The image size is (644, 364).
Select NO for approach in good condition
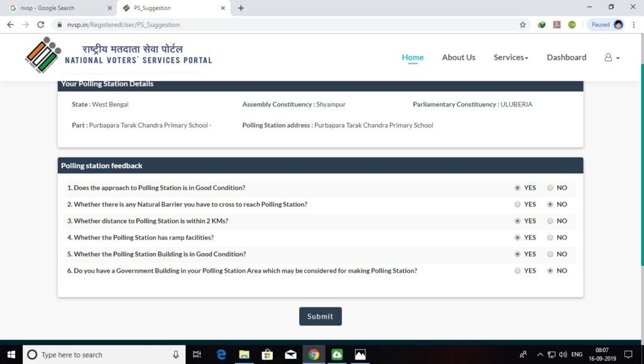[550, 188]
